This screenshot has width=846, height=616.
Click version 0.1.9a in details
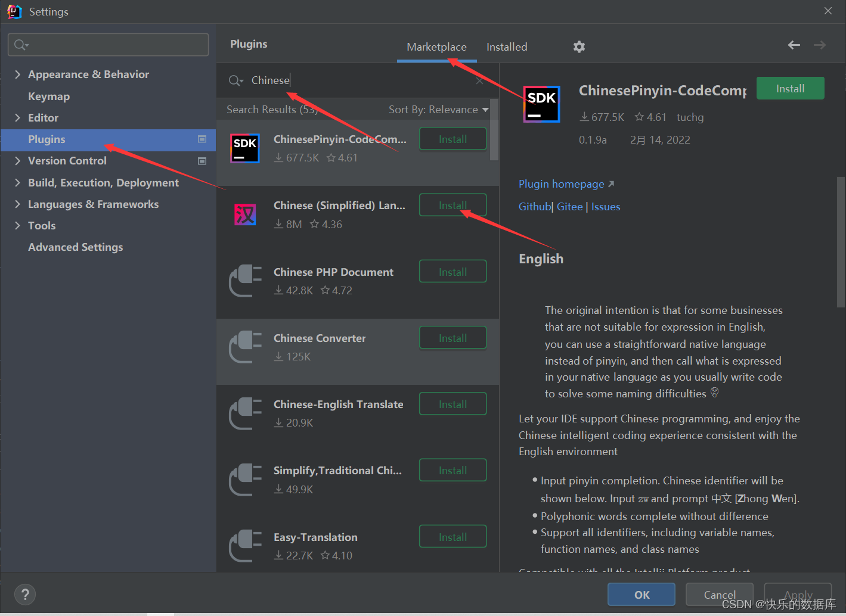click(x=593, y=140)
